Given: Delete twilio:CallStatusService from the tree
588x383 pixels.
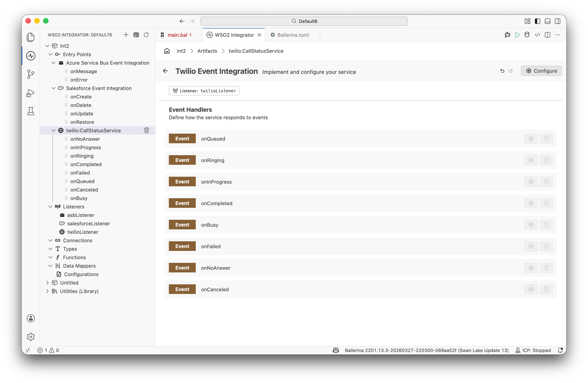Looking at the screenshot, I should click(x=146, y=130).
